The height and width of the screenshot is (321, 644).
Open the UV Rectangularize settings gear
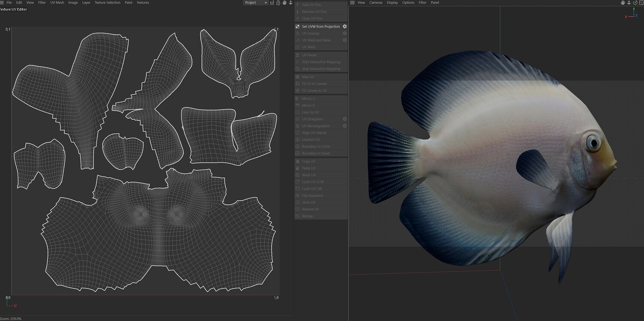(344, 126)
